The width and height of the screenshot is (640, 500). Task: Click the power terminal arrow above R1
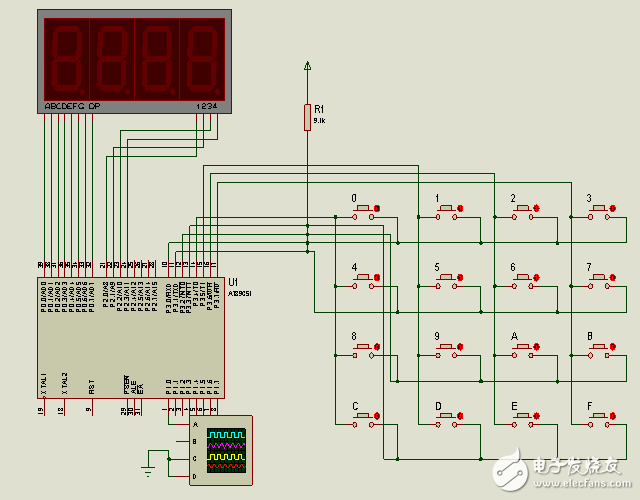click(x=308, y=67)
